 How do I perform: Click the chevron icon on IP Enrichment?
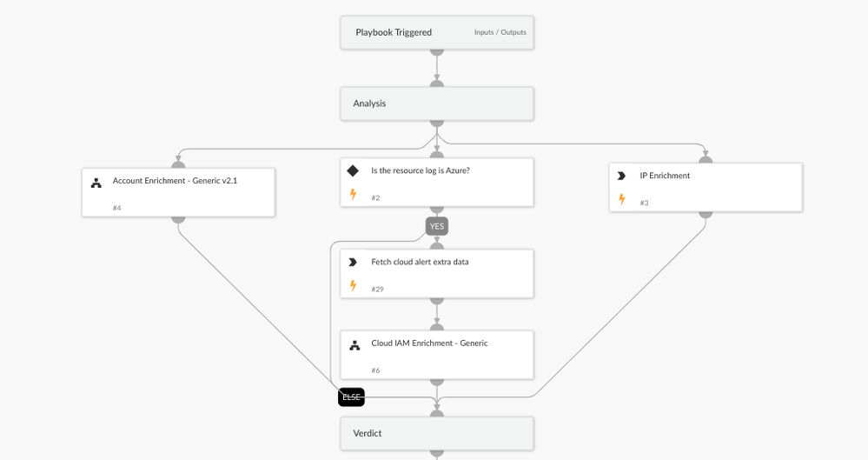point(621,176)
